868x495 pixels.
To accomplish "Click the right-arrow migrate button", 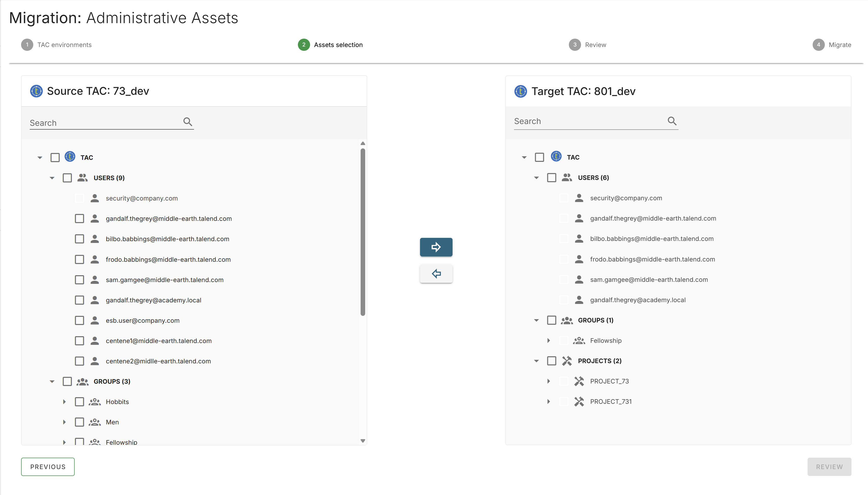I will pyautogui.click(x=436, y=247).
